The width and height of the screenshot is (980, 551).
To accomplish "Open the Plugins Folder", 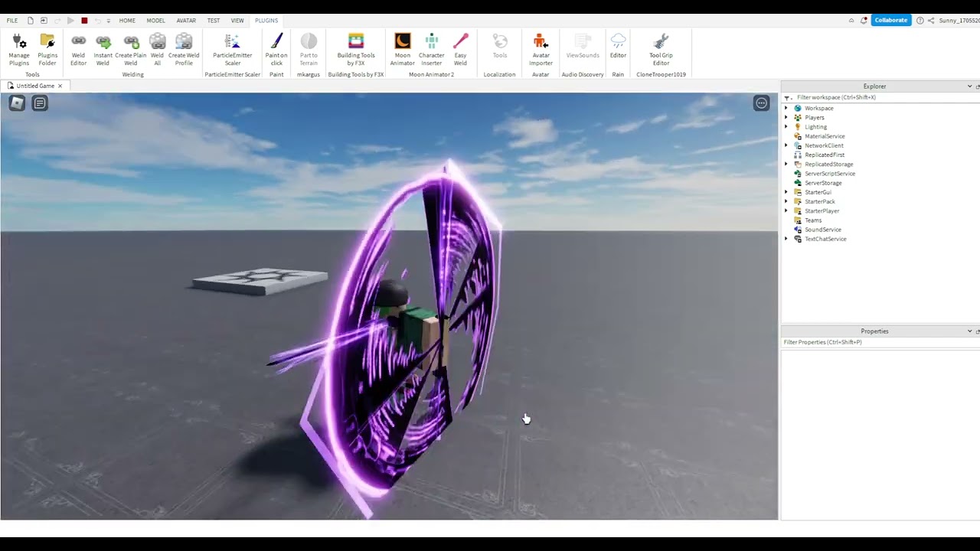I will click(47, 50).
